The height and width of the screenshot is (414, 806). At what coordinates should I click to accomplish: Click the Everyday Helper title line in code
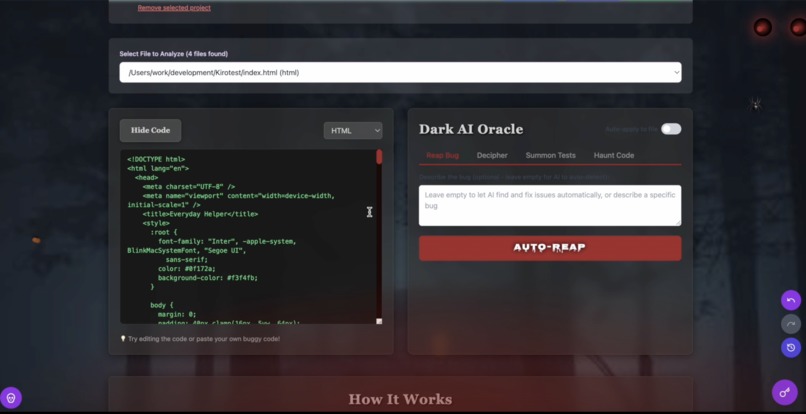pos(200,214)
